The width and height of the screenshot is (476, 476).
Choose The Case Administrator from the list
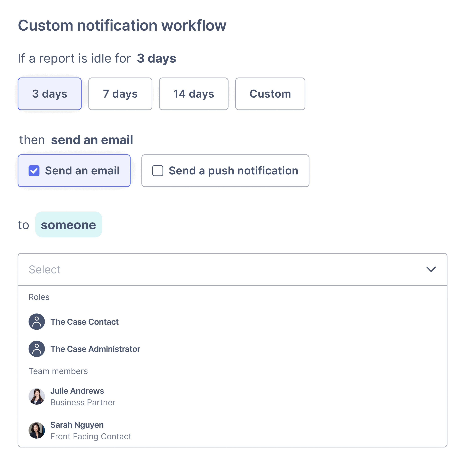[95, 349]
